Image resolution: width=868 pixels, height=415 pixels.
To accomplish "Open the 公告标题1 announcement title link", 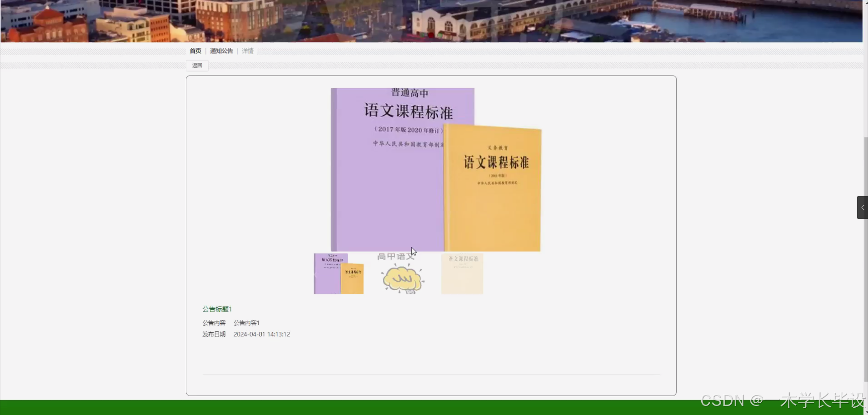I will (217, 309).
